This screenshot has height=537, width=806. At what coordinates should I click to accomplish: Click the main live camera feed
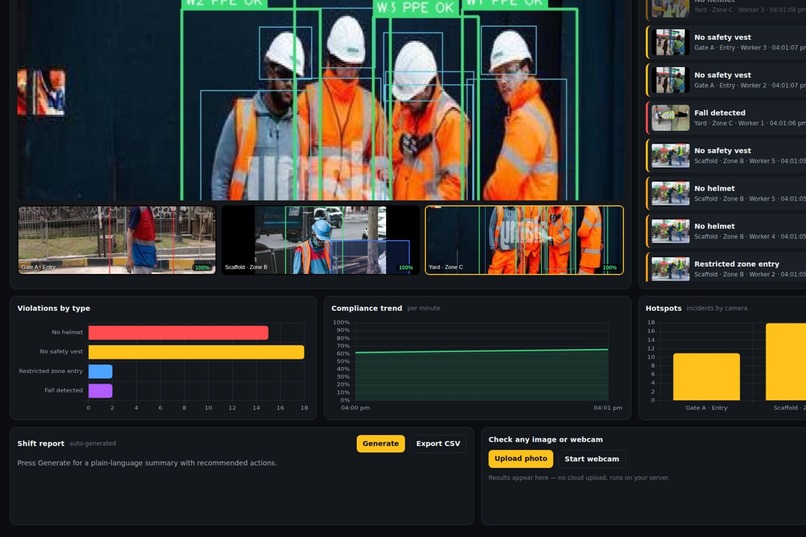(321, 100)
